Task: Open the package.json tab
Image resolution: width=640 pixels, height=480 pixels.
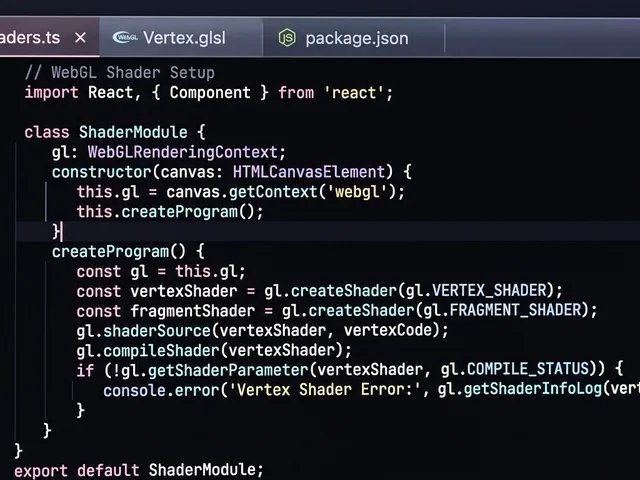Action: click(354, 38)
